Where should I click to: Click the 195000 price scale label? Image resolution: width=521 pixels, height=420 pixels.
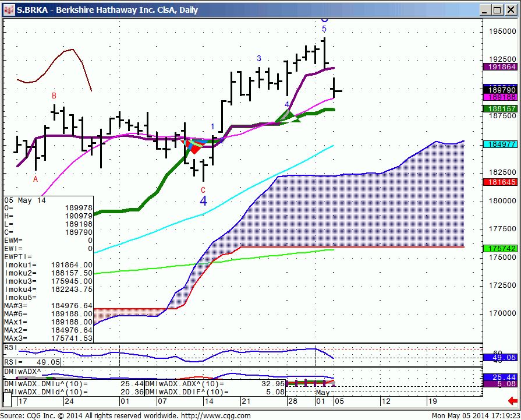(502, 31)
